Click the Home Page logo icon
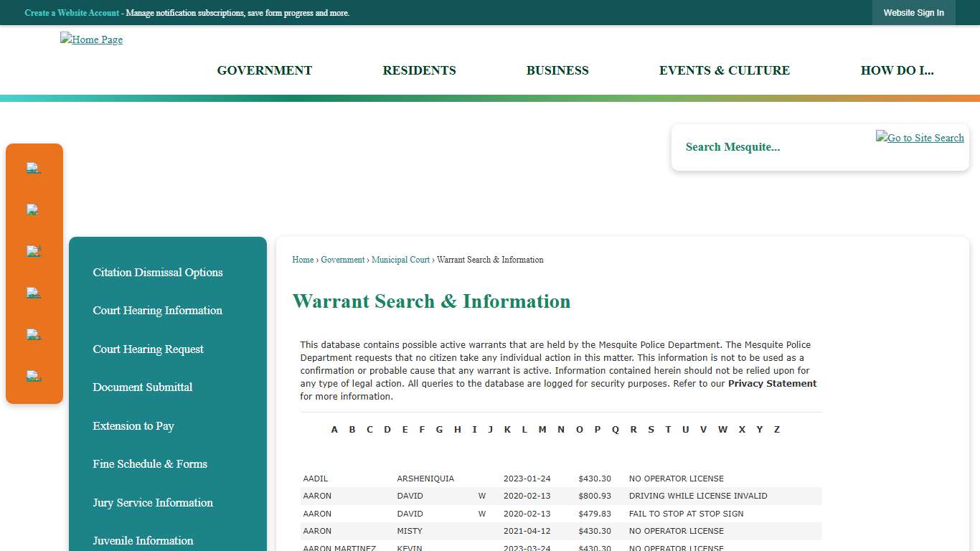This screenshot has width=980, height=551. [91, 39]
